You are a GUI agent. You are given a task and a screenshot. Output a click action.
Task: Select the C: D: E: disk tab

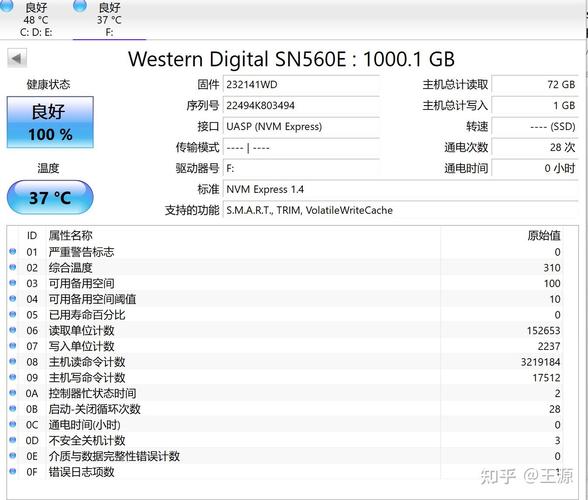(36, 19)
